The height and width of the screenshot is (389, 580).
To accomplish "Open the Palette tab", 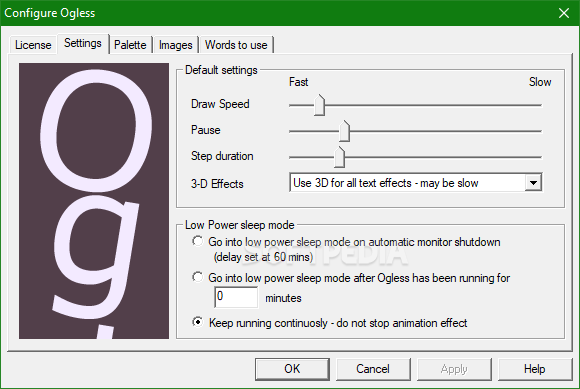I will [130, 45].
